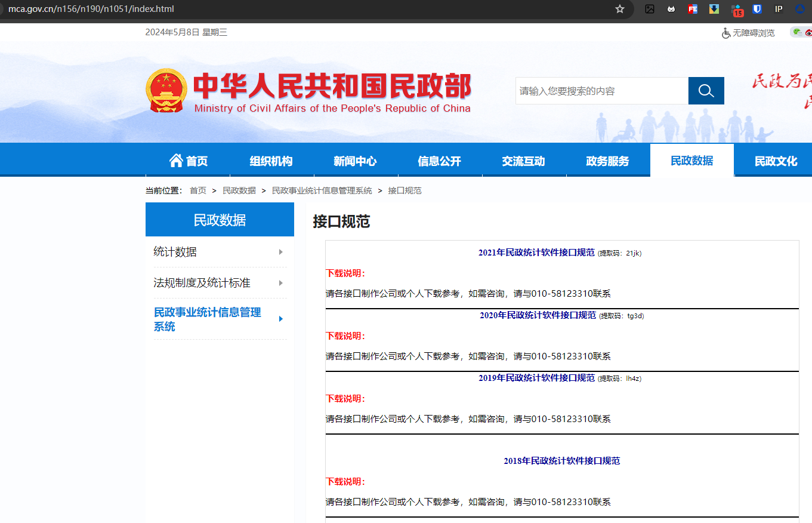
Task: Open the white cat extension icon
Action: (671, 9)
